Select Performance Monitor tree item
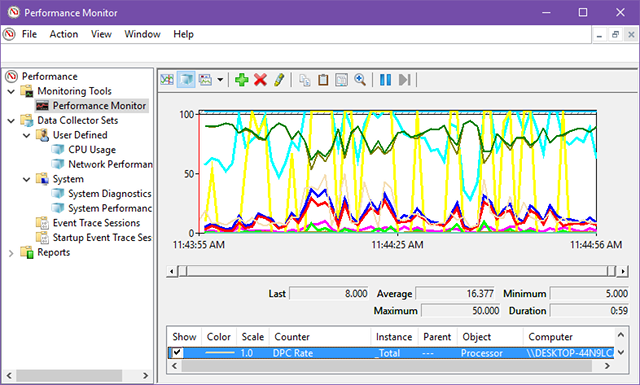The width and height of the screenshot is (640, 385). [99, 106]
